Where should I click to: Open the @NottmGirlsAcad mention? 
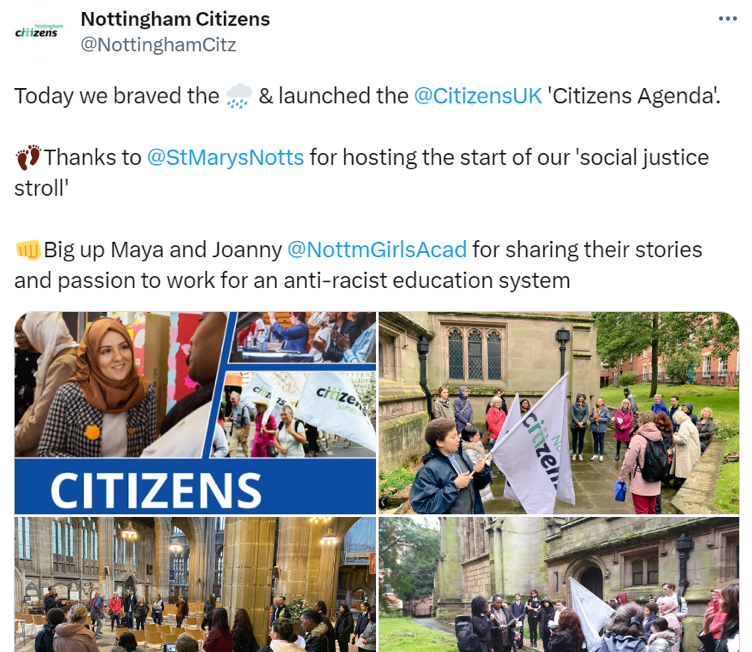tap(376, 250)
